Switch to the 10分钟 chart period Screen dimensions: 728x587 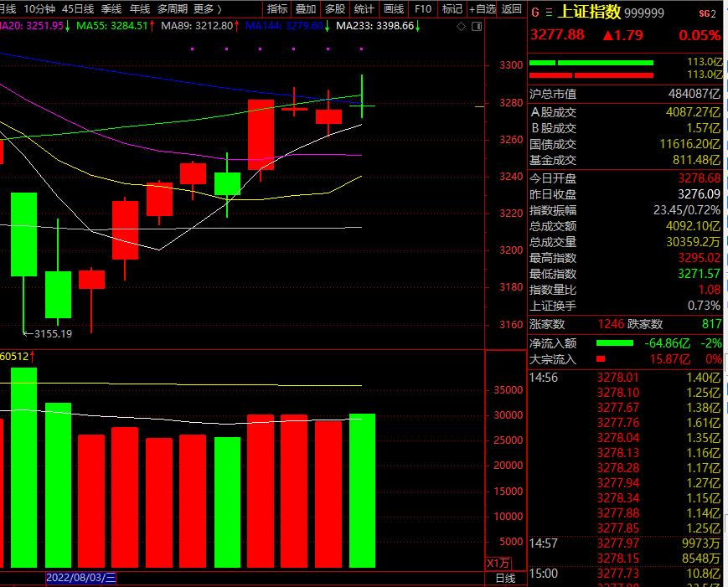point(39,9)
